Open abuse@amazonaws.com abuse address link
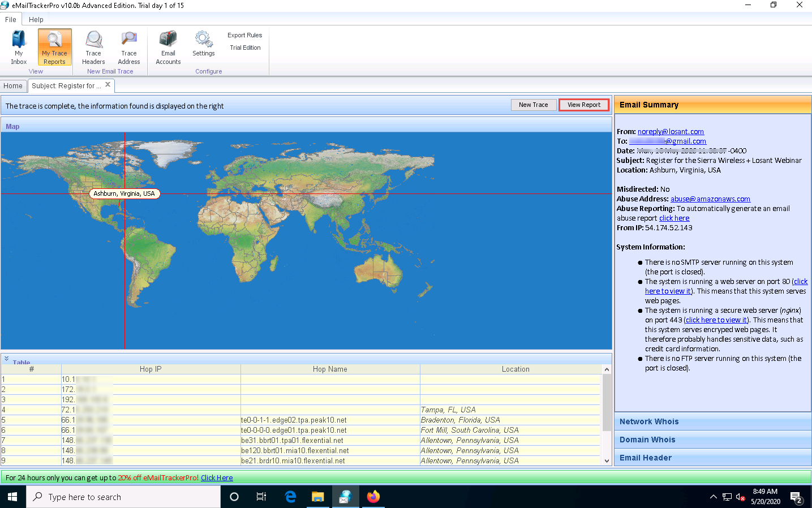812x508 pixels. [710, 199]
